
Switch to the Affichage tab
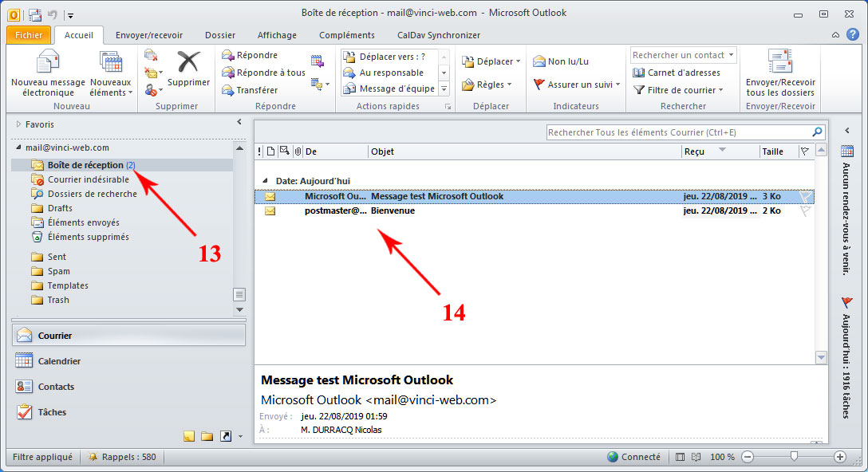pyautogui.click(x=277, y=35)
